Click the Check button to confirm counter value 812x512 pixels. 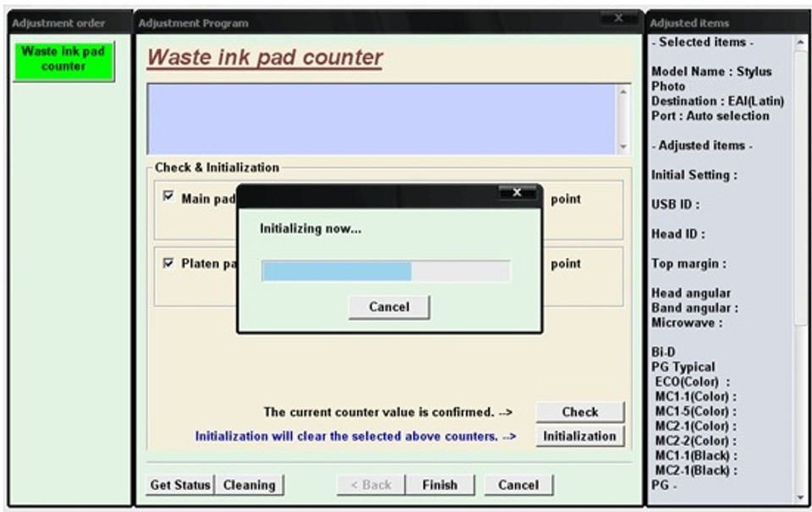click(579, 411)
